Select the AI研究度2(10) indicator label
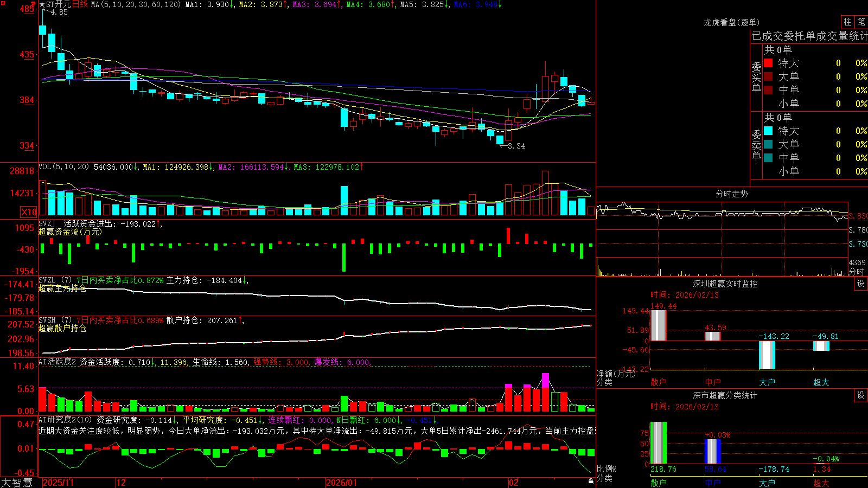This screenshot has height=488, width=868. pos(65,420)
